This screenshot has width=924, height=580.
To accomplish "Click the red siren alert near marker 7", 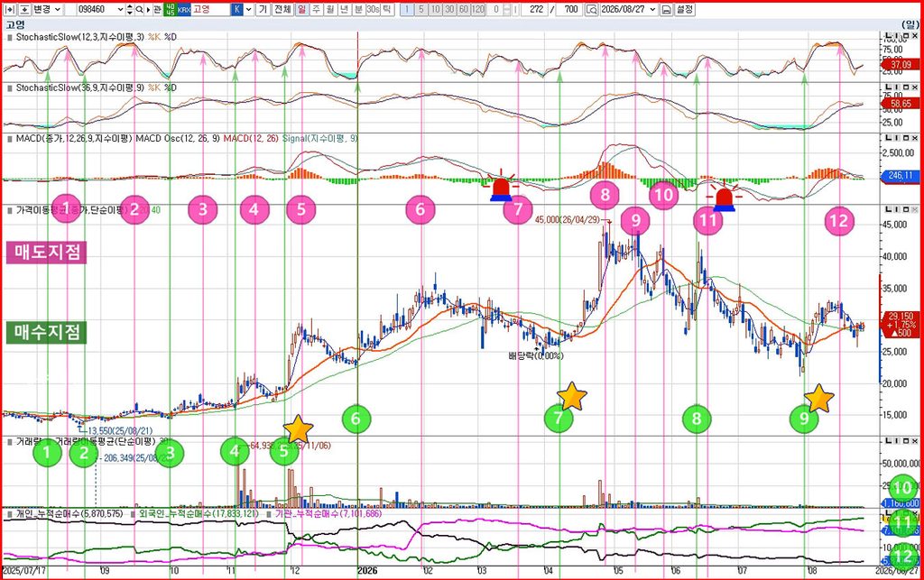I will pos(501,189).
